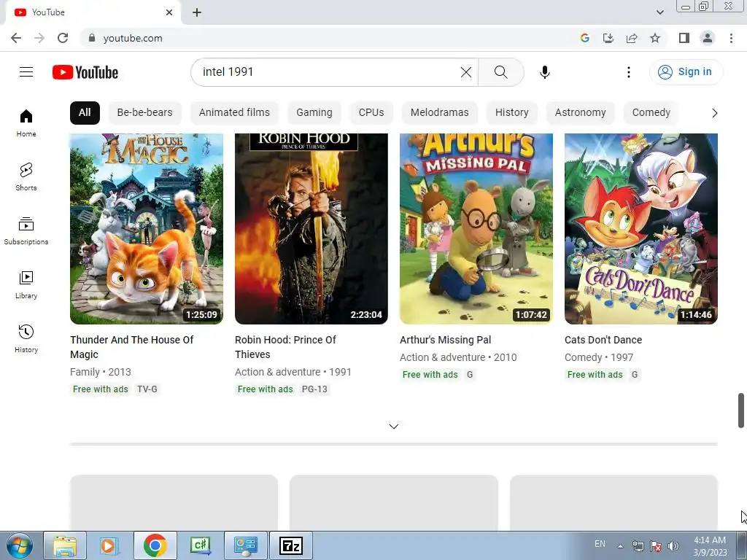Image resolution: width=747 pixels, height=560 pixels.
Task: Open Library in sidebar
Action: tap(26, 285)
